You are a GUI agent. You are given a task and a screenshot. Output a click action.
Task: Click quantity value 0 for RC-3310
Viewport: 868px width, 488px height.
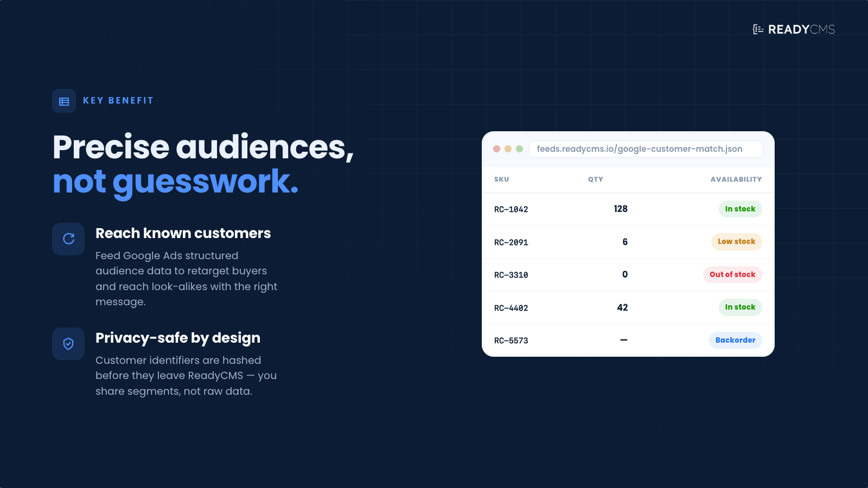tap(625, 274)
